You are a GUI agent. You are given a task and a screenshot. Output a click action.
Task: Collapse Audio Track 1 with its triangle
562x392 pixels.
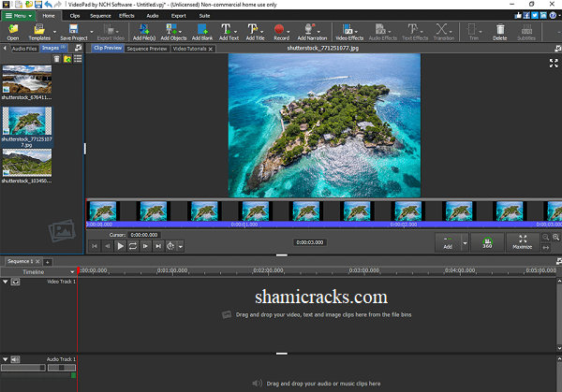click(5, 359)
